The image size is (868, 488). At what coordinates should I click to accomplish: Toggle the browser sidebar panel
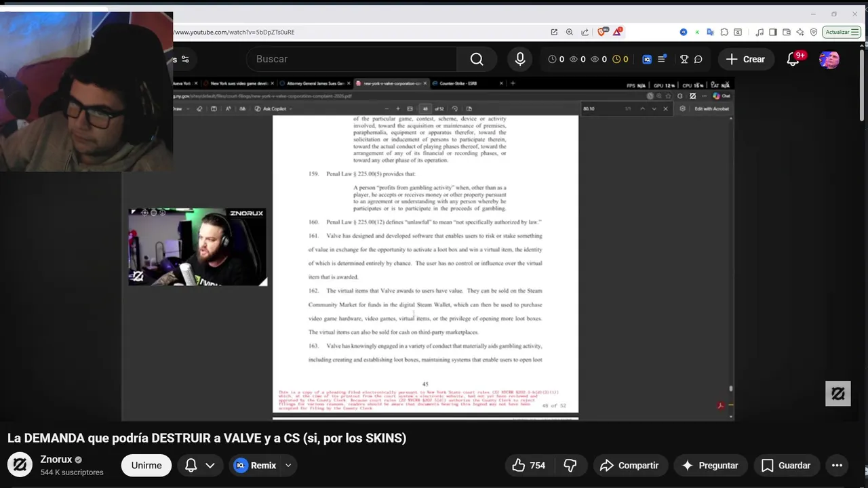pos(773,32)
